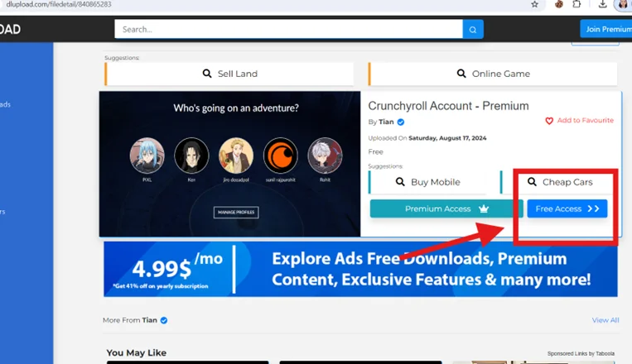Viewport: 632px width, 364px height.
Task: Click crown icon on Premium Access
Action: [x=484, y=208]
